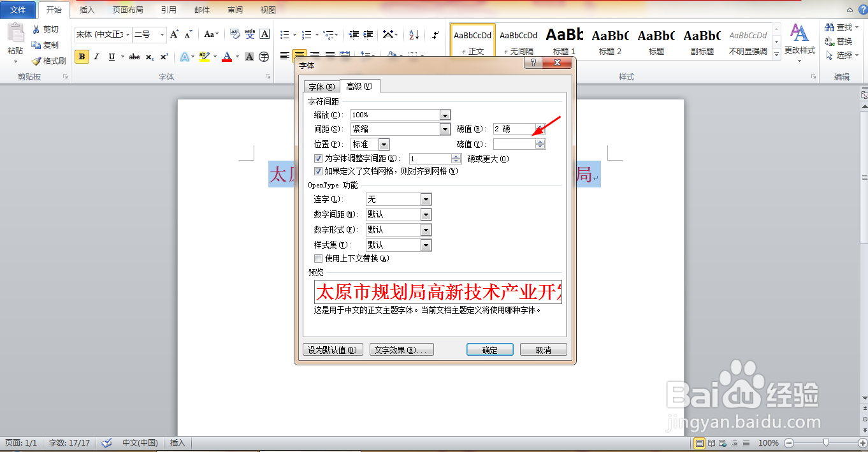Click the Cut (剪切) scissors icon
868x452 pixels.
36,29
